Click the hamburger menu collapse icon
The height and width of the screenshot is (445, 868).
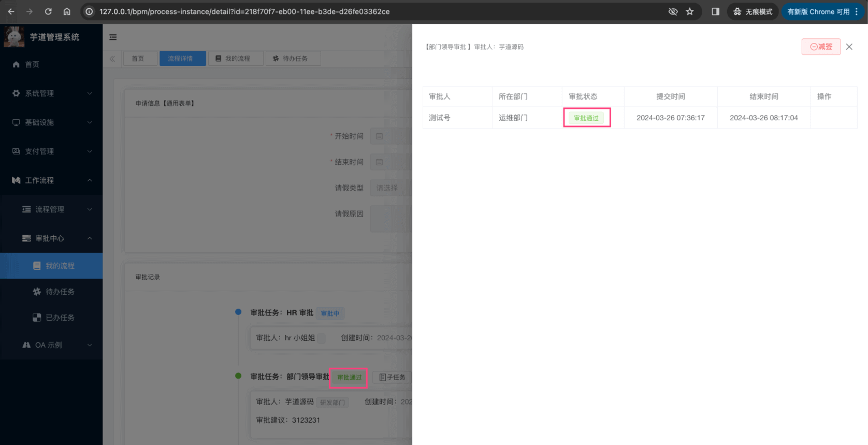pyautogui.click(x=113, y=37)
